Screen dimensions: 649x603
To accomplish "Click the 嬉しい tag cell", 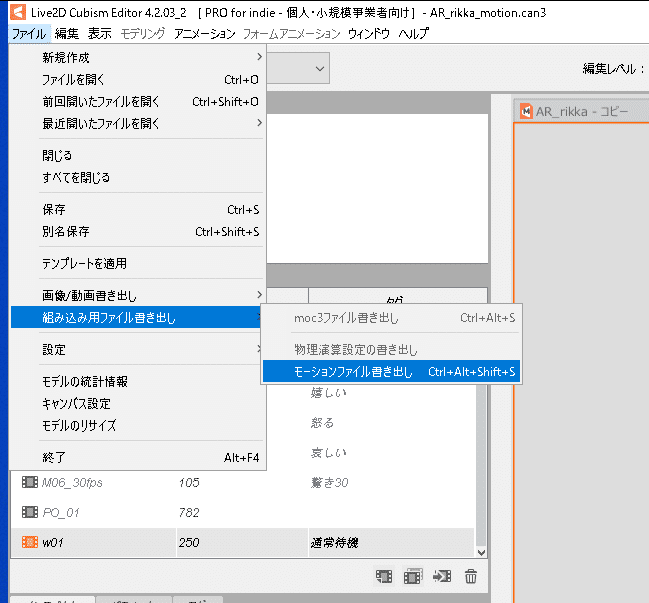I will point(392,392).
